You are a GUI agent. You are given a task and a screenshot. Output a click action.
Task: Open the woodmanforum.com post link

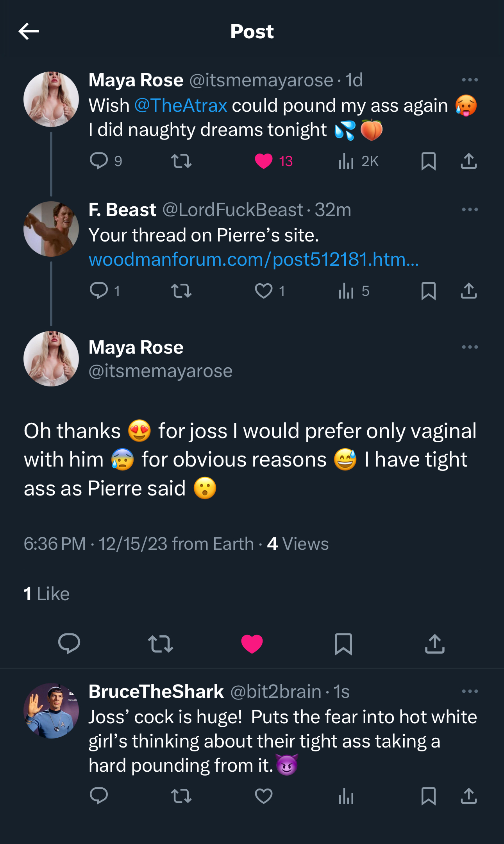coord(254,259)
